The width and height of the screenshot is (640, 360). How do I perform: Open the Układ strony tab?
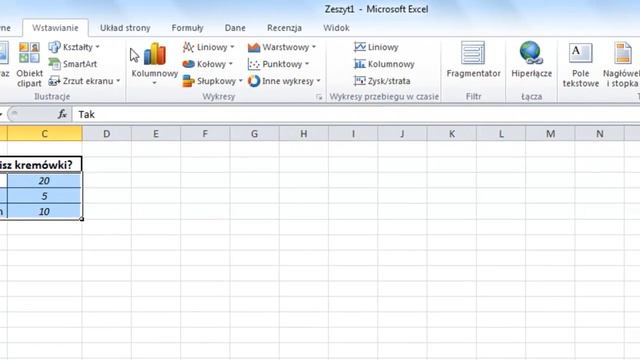point(125,28)
